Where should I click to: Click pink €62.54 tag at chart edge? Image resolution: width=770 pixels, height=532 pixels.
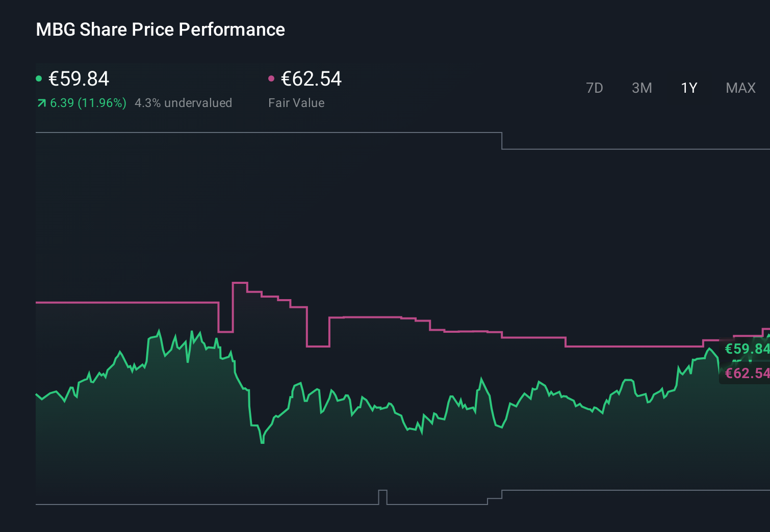coord(747,374)
